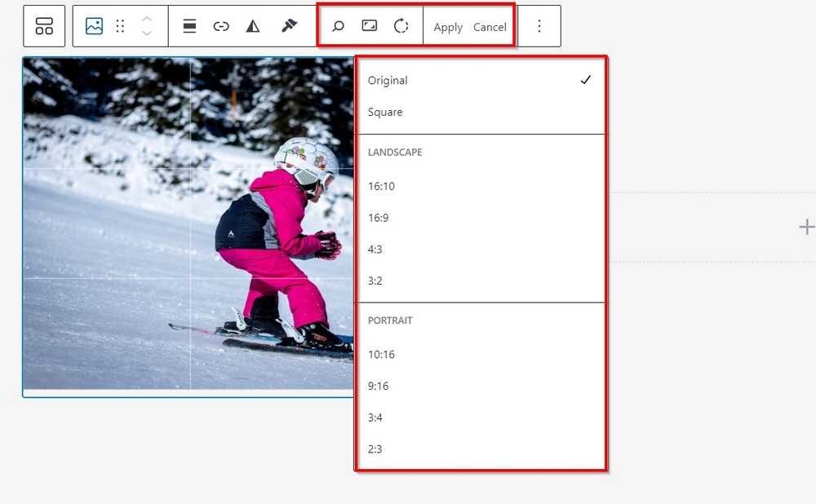
Task: Open the Align options icon
Action: coord(189,26)
